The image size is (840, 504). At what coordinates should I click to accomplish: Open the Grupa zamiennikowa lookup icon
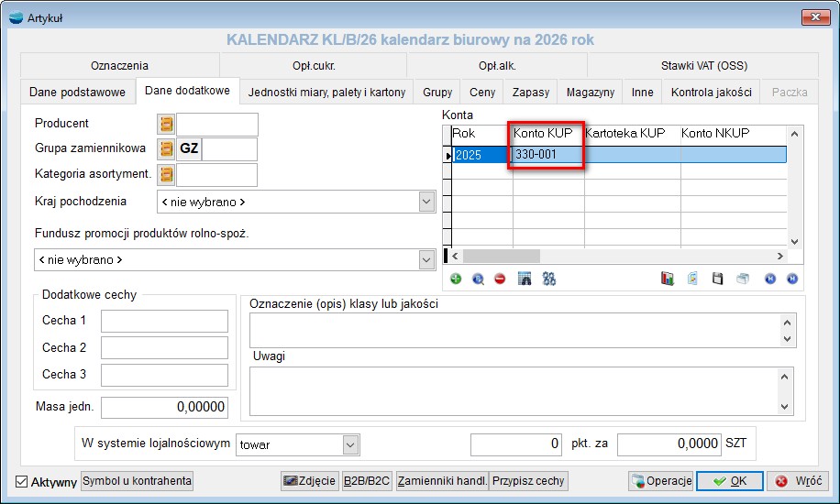pos(166,149)
